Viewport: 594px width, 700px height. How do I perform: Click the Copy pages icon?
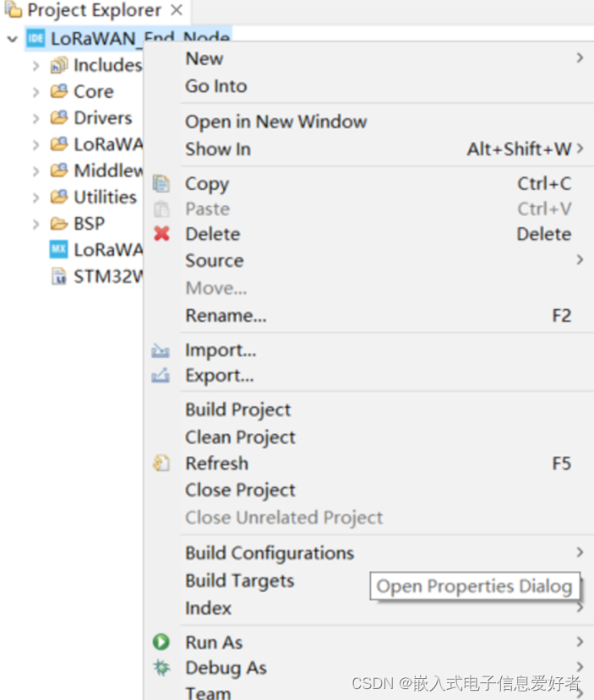(x=161, y=183)
